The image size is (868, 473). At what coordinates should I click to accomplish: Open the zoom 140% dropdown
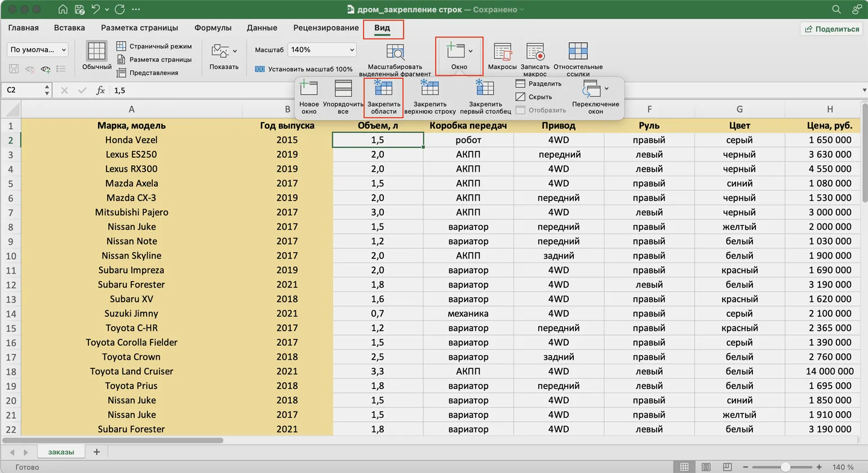tap(322, 50)
